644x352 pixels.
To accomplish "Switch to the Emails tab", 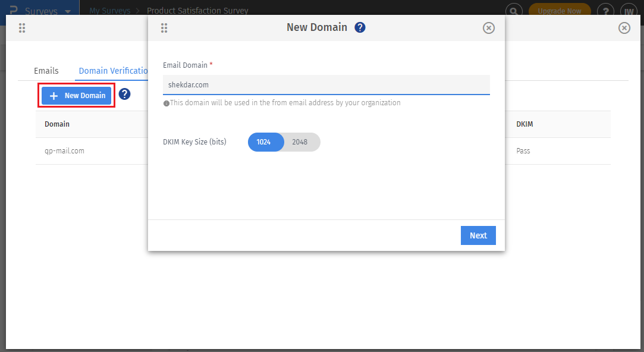I will 46,71.
